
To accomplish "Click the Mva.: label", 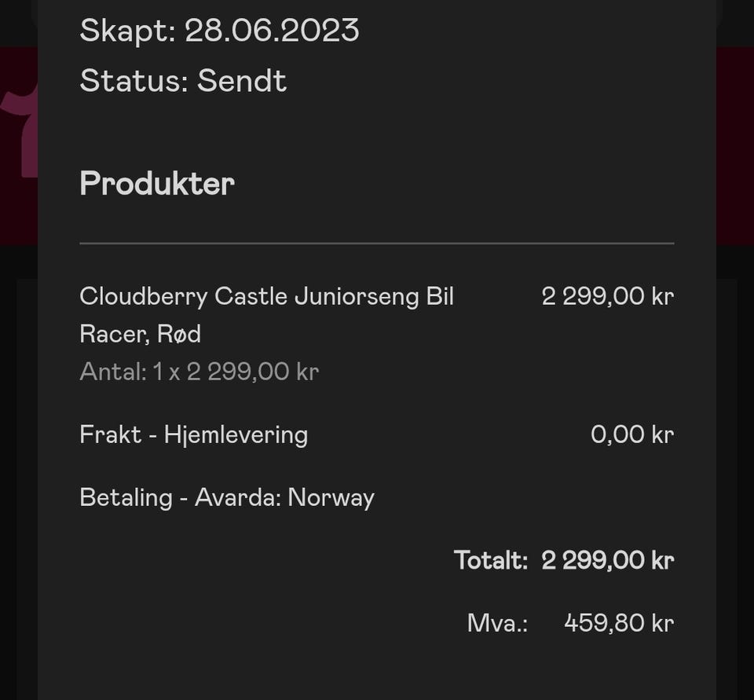I will [497, 624].
